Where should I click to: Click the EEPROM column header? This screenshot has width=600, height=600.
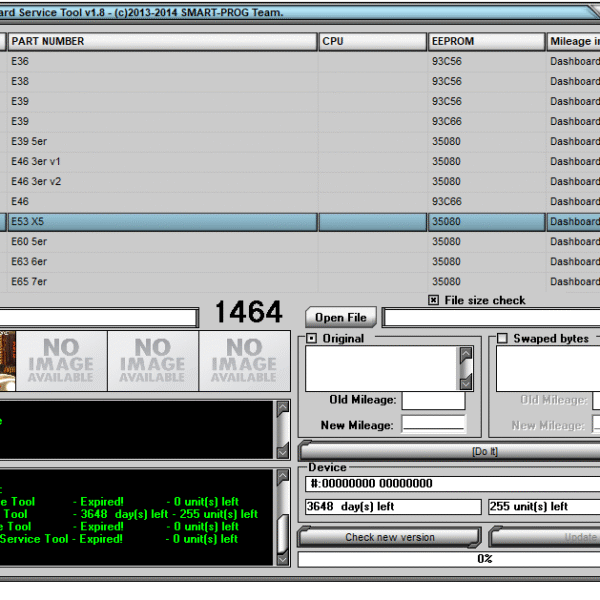tap(486, 41)
